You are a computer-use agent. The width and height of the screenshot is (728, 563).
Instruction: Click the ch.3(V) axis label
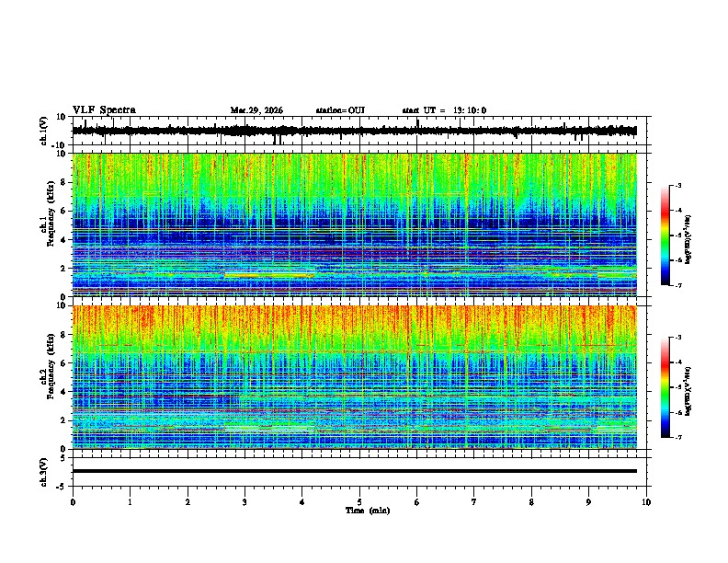click(44, 472)
